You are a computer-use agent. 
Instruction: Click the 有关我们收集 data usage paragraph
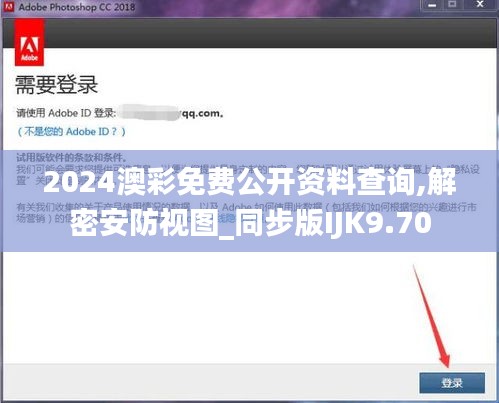point(246,213)
